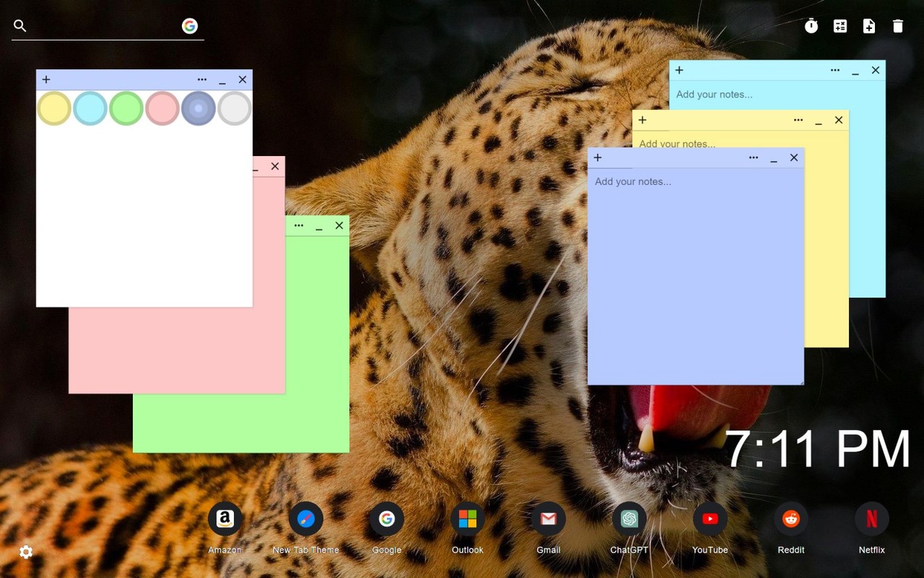Close the pink sticky note

[x=275, y=166]
